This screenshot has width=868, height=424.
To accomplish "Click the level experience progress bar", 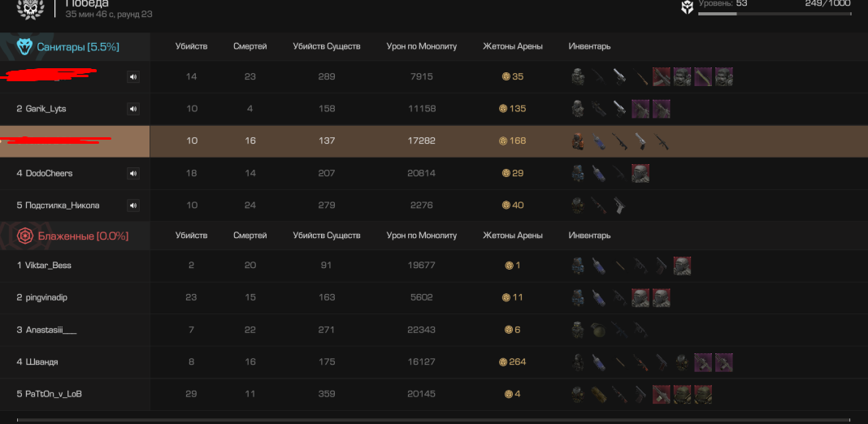I will [775, 13].
